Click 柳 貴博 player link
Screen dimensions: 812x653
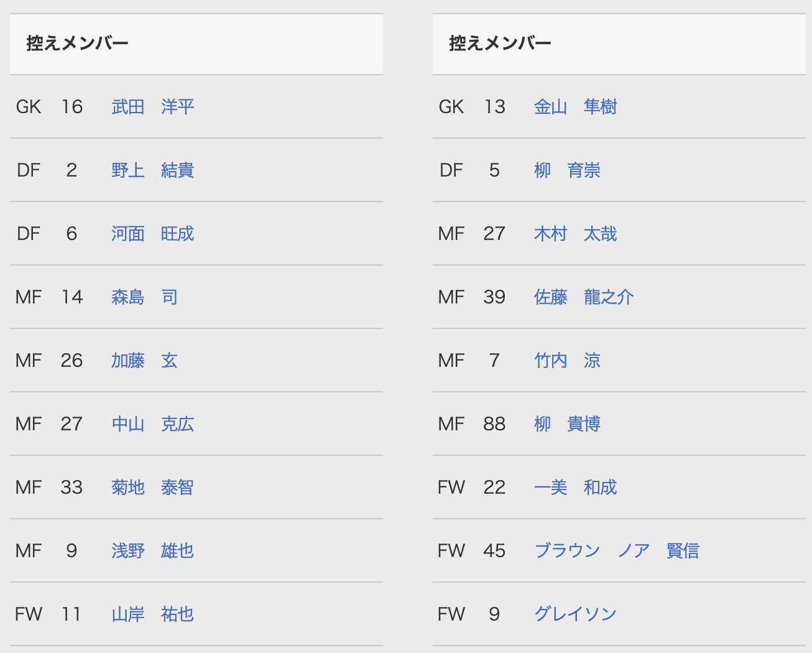pyautogui.click(x=568, y=424)
